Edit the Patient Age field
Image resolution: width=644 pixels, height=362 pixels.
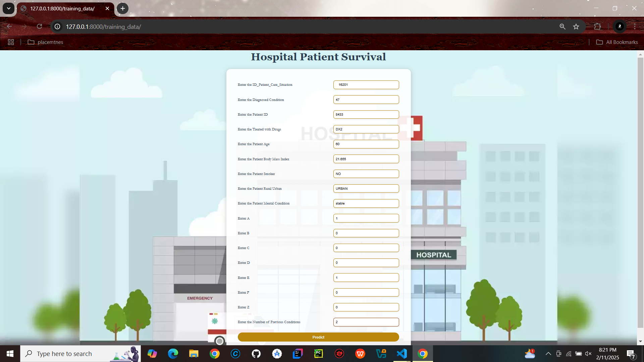366,144
